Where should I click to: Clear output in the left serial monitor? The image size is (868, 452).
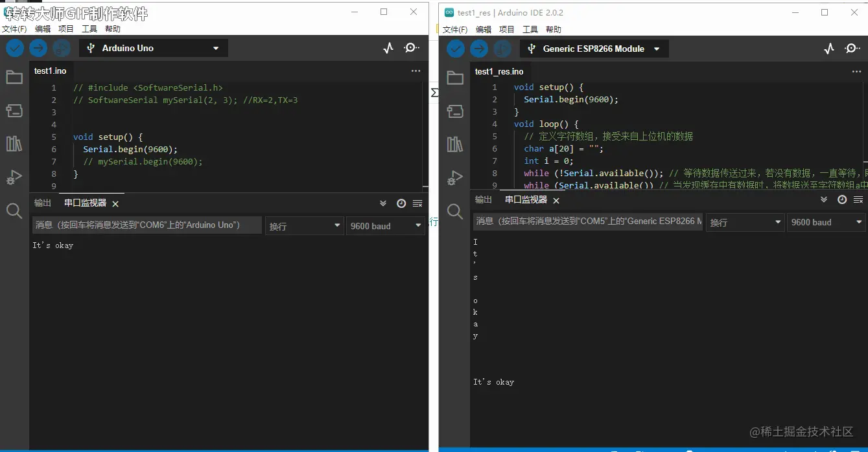coord(417,203)
